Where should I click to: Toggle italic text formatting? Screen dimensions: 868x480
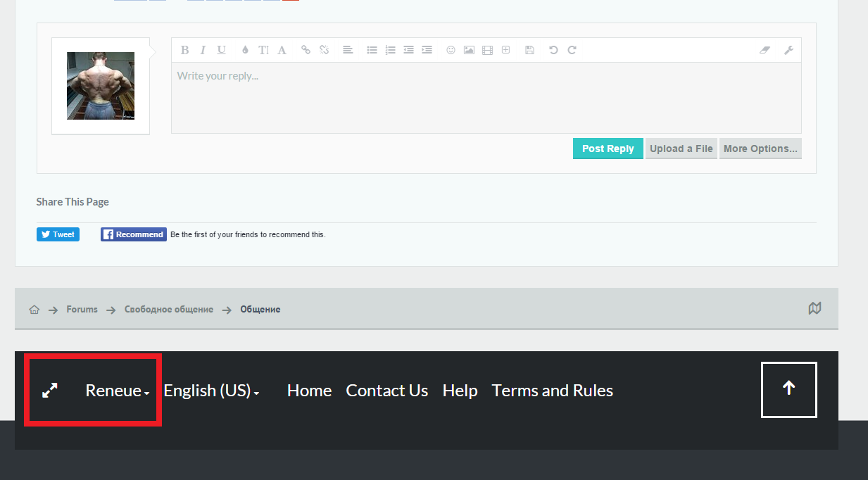pos(203,50)
